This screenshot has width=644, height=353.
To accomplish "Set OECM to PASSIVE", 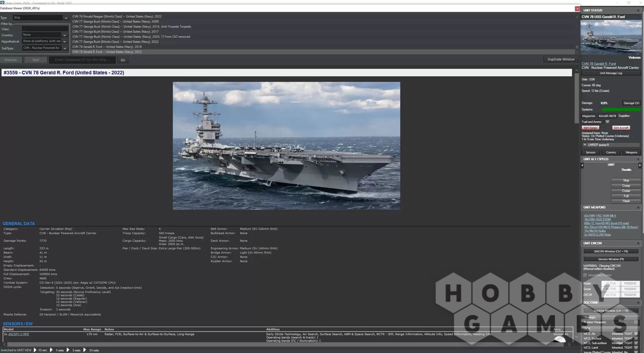I will pyautogui.click(x=630, y=295).
